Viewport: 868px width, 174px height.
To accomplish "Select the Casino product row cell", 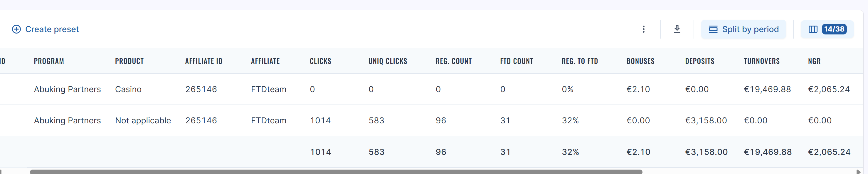I will click(x=128, y=89).
